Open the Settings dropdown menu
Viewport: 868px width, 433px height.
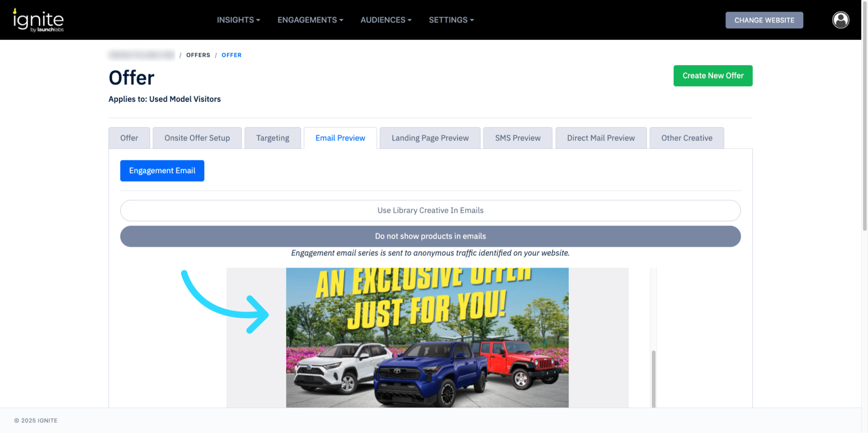[451, 20]
